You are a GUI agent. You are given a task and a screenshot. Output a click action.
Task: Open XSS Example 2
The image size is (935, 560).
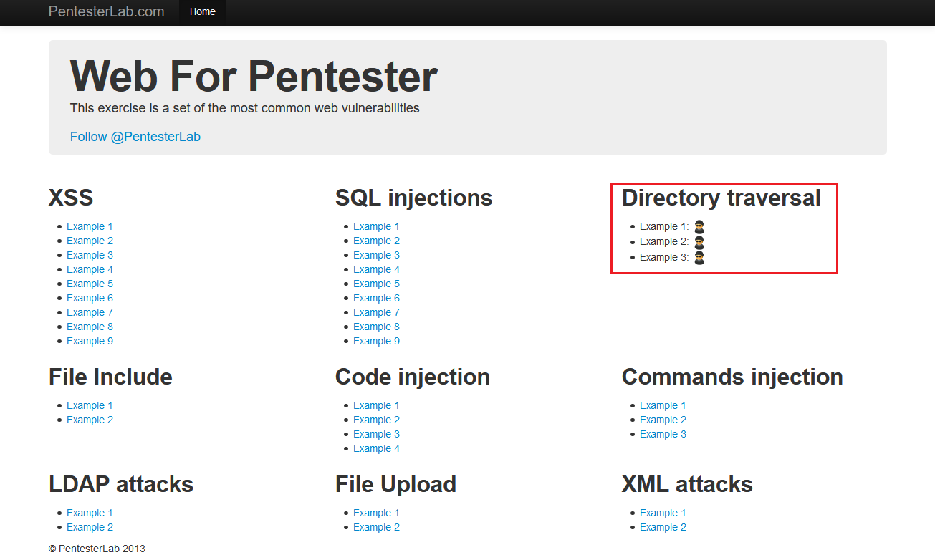click(90, 241)
